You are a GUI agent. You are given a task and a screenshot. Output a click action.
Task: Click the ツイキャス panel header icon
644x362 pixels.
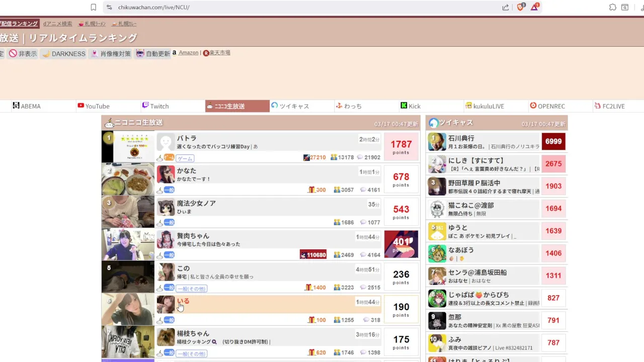pos(433,123)
